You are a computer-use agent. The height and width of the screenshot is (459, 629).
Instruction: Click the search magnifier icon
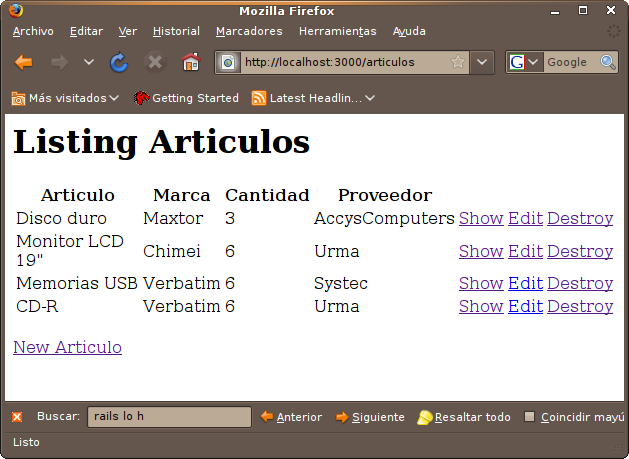[607, 62]
